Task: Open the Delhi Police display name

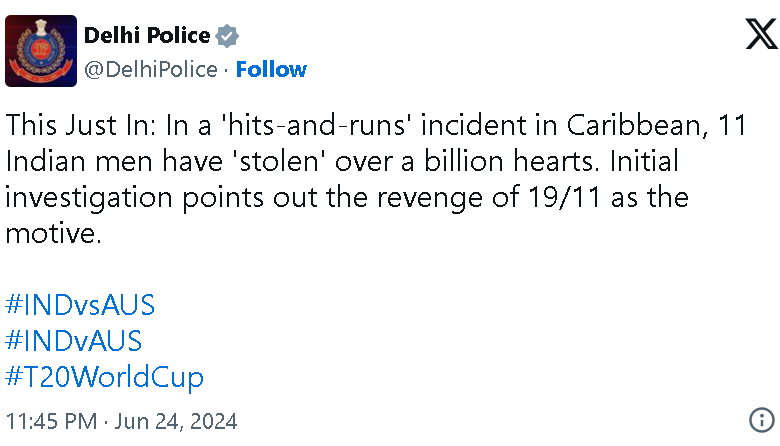Action: click(147, 35)
